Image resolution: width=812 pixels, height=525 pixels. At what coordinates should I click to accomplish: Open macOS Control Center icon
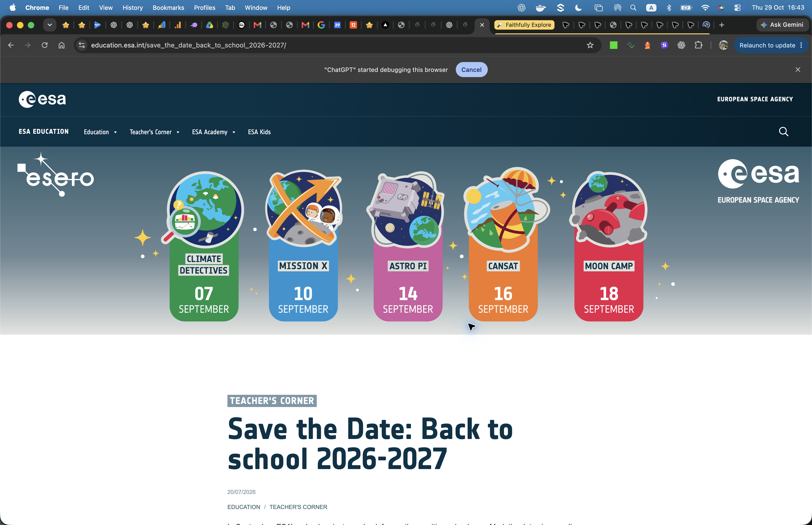pos(737,8)
